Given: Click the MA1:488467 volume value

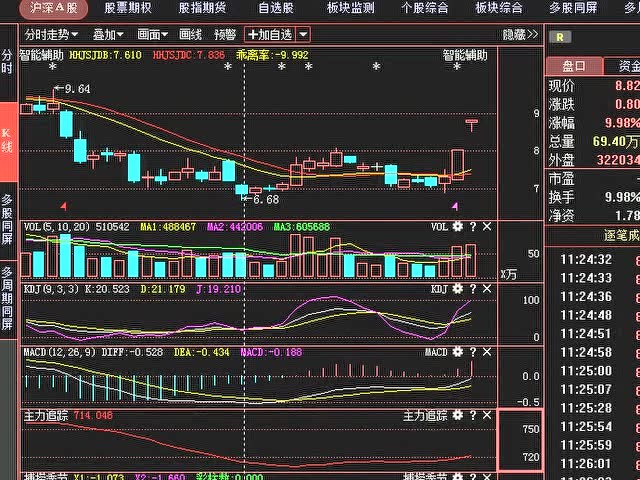Looking at the screenshot, I should (x=168, y=227).
